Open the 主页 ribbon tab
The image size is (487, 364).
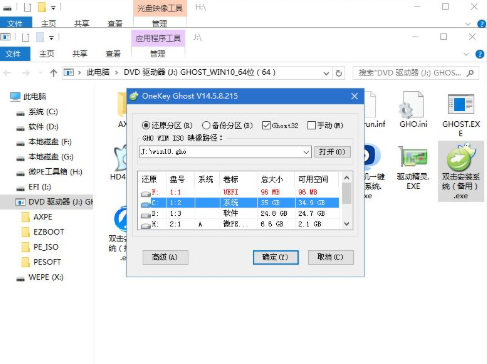(47, 54)
